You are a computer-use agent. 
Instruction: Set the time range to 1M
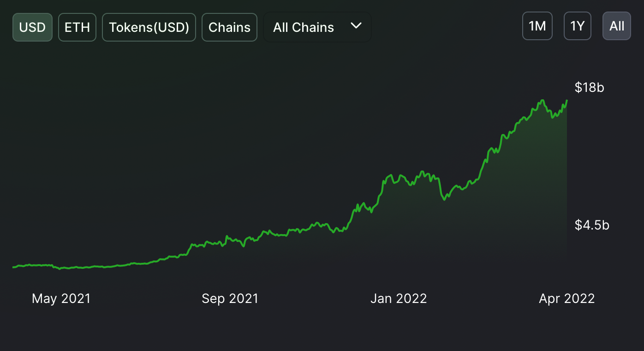click(x=537, y=26)
